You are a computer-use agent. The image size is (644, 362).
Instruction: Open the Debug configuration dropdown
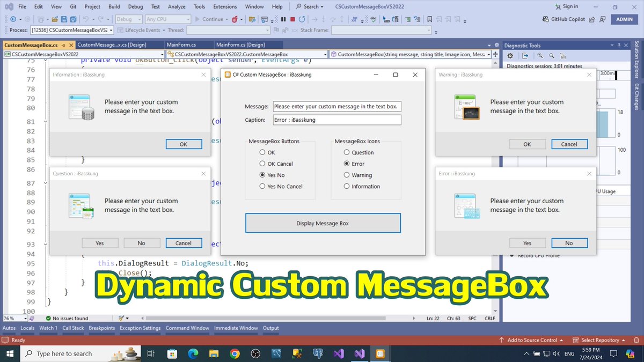coord(128,19)
